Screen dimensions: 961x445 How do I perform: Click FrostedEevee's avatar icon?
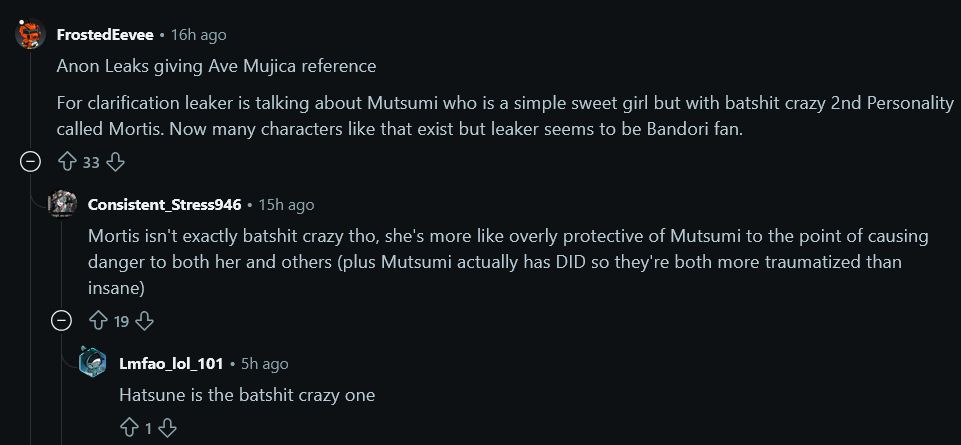tap(31, 35)
